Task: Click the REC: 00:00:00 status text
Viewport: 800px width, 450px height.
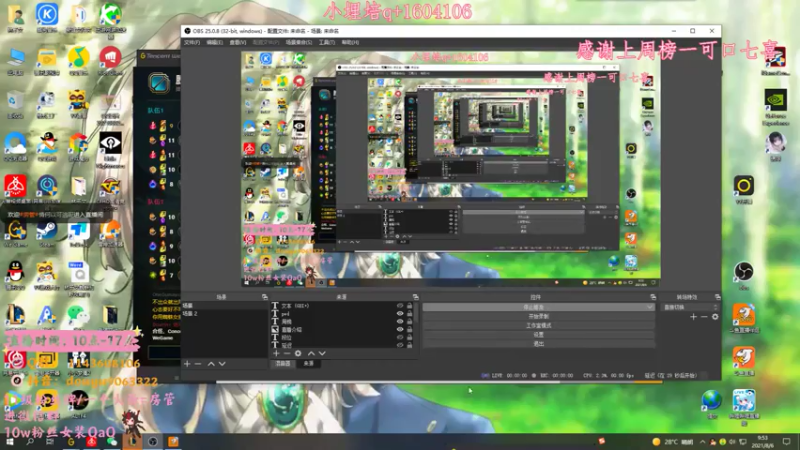Action: 553,376
